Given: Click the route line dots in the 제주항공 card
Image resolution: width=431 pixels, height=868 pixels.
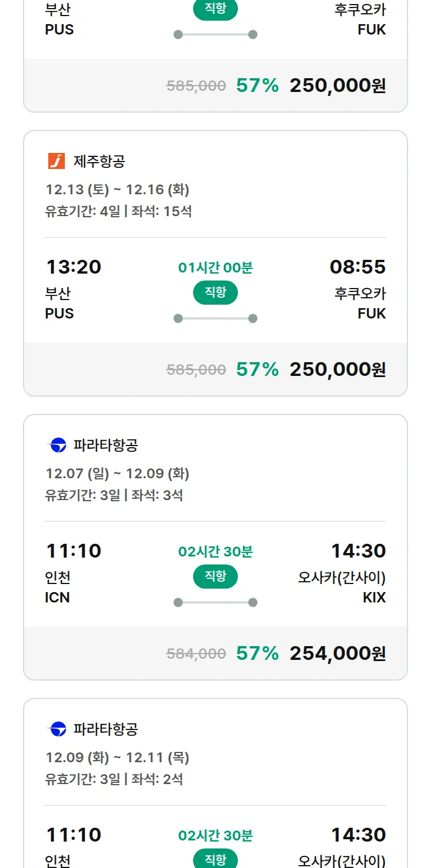Looking at the screenshot, I should coord(215,318).
